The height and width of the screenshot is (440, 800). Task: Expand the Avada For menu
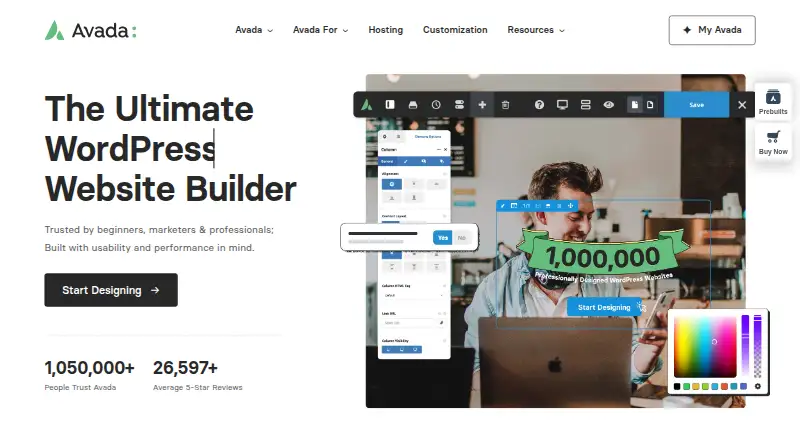tap(320, 30)
